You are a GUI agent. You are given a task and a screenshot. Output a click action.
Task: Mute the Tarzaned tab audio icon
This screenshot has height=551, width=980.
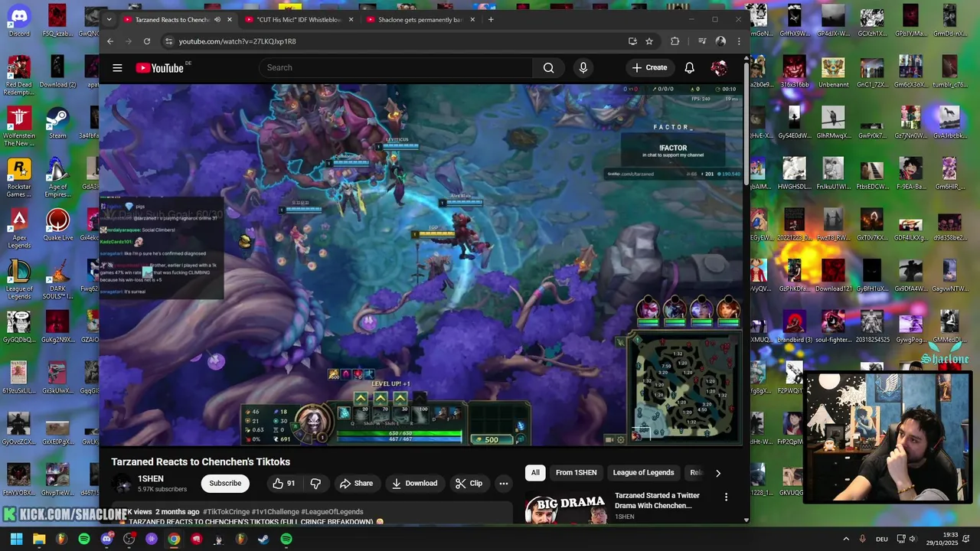(217, 20)
